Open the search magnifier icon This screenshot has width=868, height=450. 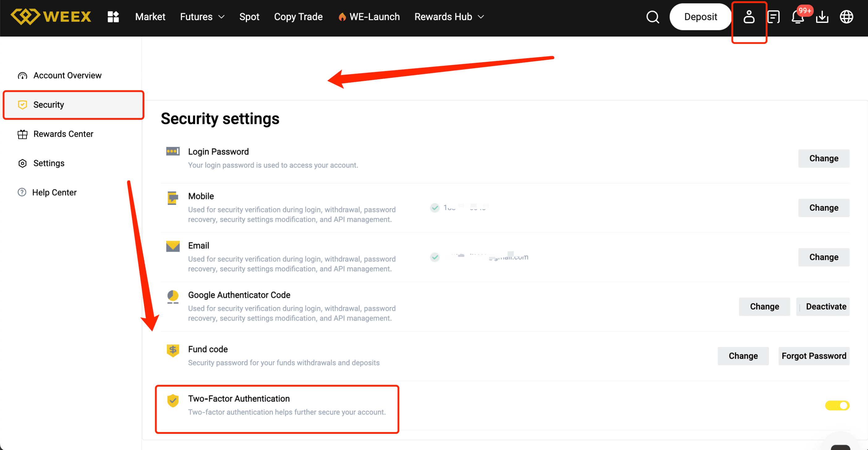pyautogui.click(x=652, y=16)
